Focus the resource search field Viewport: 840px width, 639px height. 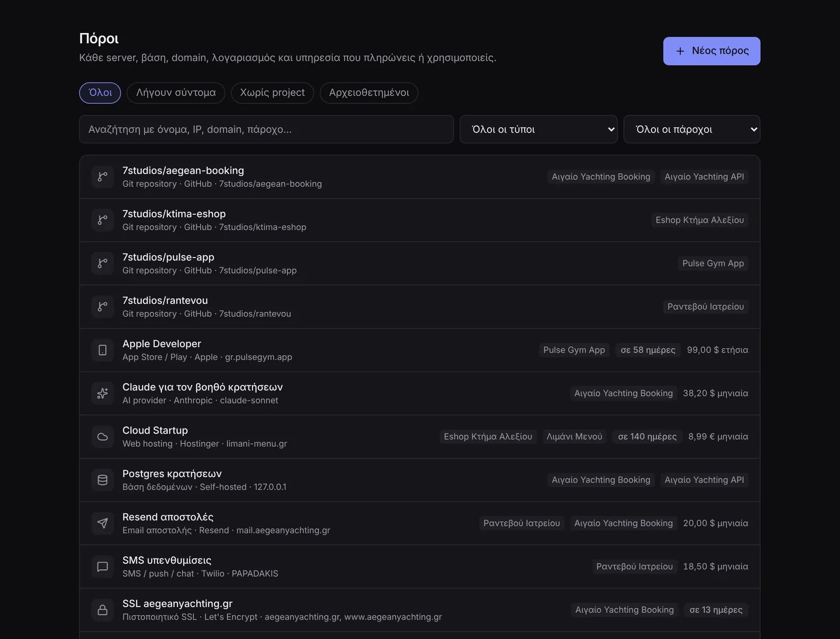click(x=266, y=129)
